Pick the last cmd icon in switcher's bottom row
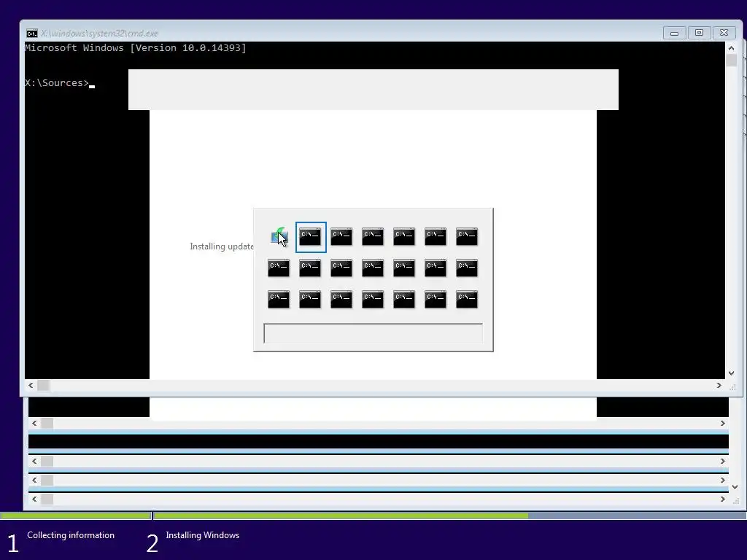This screenshot has height=560, width=747. coord(467,300)
